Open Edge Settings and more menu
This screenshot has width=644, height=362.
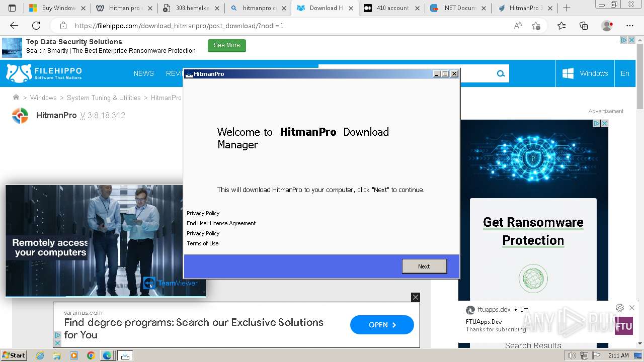coord(630,26)
